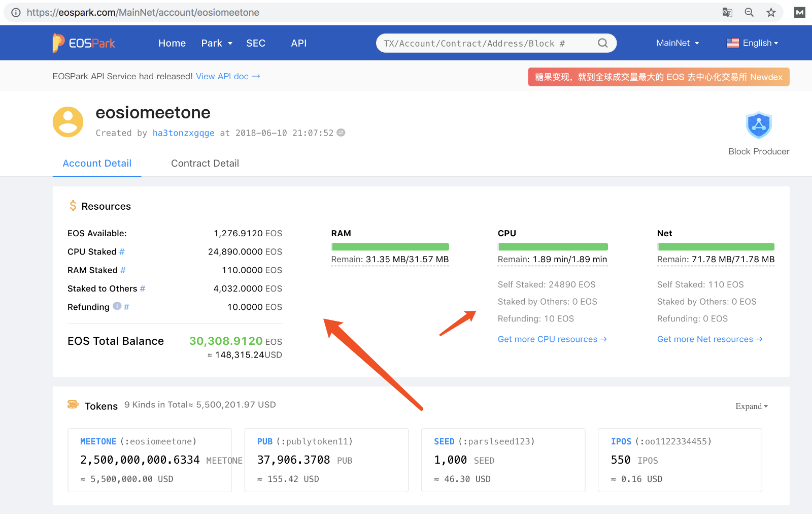Click the coins icon beside the Tokens heading

click(73, 404)
